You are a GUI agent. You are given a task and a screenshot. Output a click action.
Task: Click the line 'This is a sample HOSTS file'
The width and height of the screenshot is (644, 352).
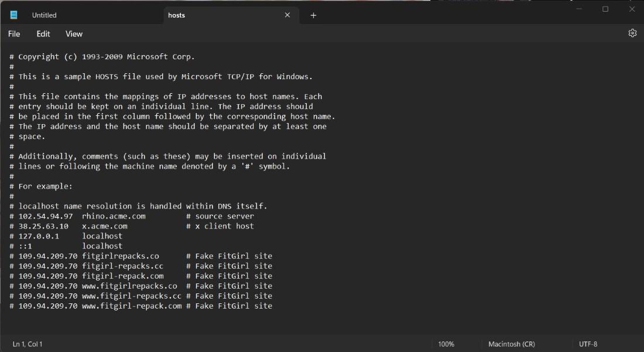(x=161, y=76)
